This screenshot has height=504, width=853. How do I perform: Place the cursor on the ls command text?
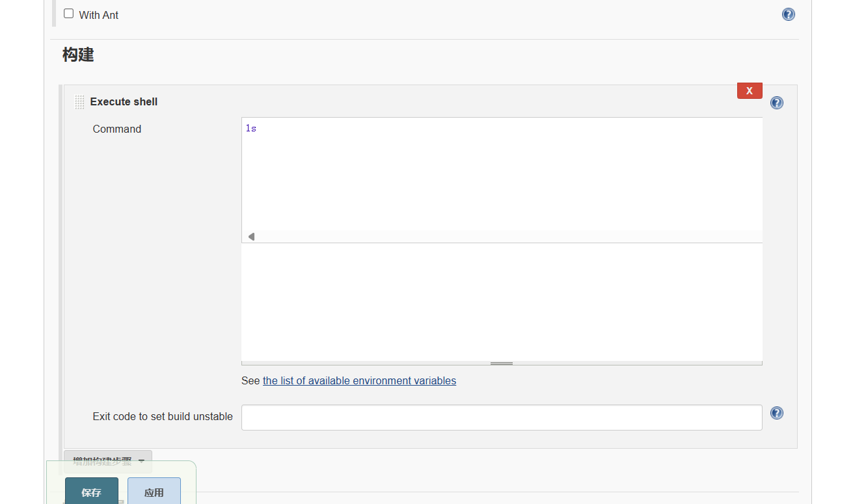click(x=251, y=129)
